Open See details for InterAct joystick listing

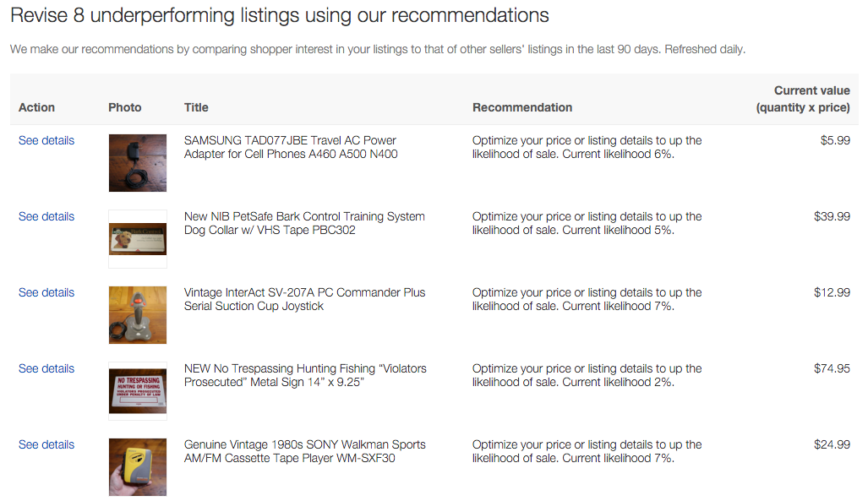pyautogui.click(x=46, y=292)
